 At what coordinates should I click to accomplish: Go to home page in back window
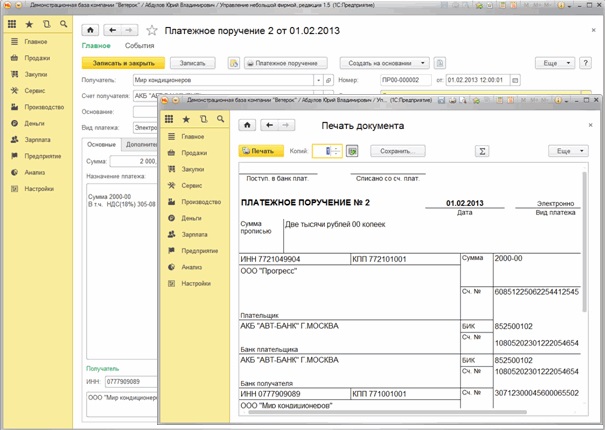tap(90, 30)
